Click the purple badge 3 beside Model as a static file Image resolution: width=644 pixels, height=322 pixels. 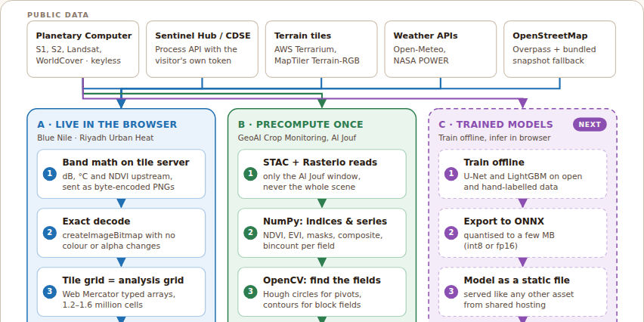[x=451, y=292]
